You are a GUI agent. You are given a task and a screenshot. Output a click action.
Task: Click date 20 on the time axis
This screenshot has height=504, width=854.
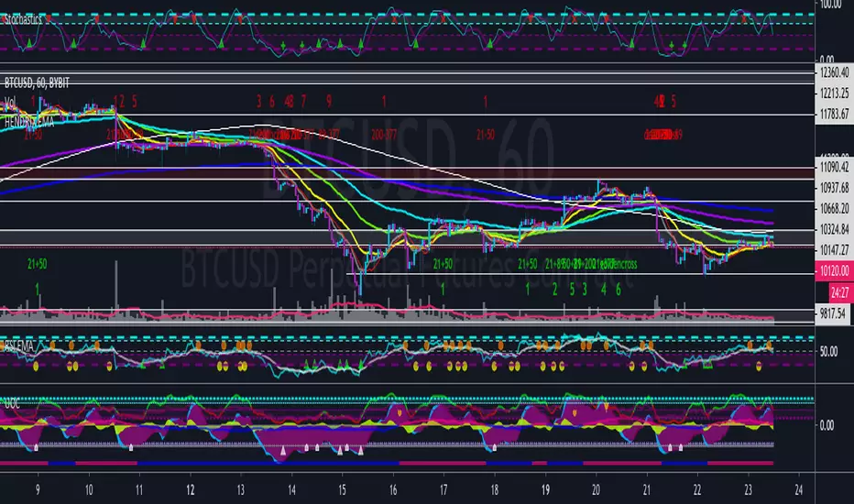[596, 490]
